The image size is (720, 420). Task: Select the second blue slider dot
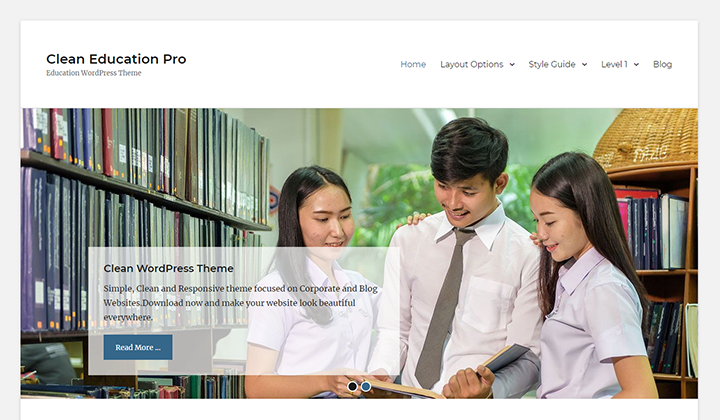(x=366, y=386)
